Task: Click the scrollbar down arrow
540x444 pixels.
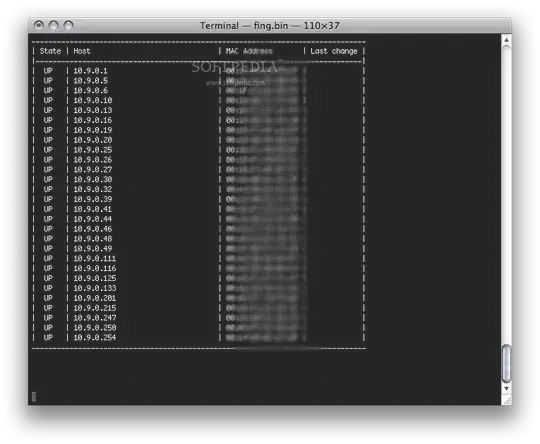Action: 506,389
